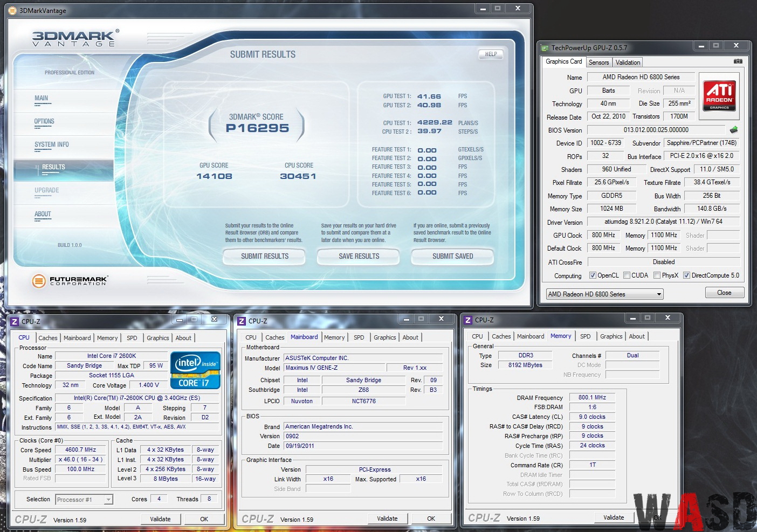Click the Close button in GPU-Z

point(725,293)
